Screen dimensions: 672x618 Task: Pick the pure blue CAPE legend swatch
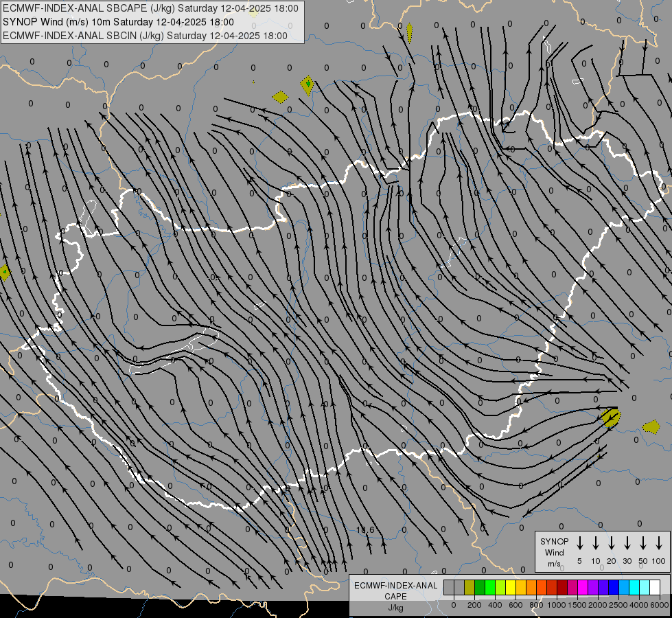pos(613,587)
